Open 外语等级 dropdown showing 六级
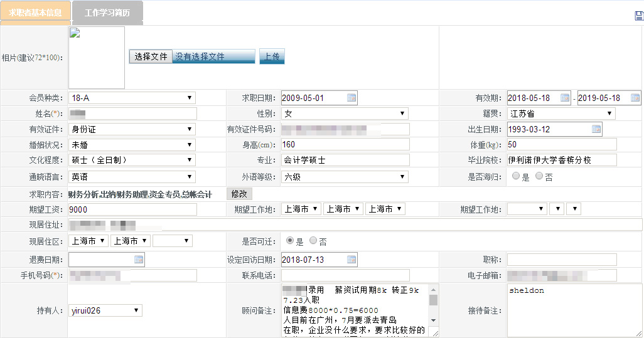644x338 pixels. (x=345, y=177)
